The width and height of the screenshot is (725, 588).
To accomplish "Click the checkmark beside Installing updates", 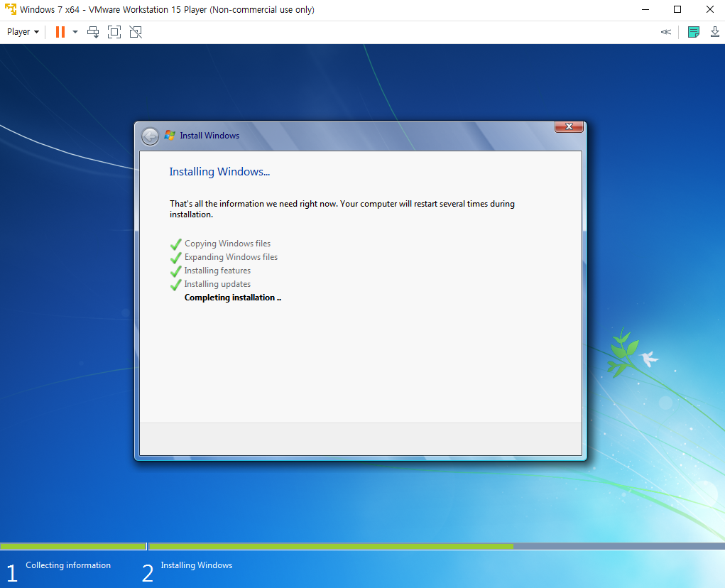I will click(175, 285).
